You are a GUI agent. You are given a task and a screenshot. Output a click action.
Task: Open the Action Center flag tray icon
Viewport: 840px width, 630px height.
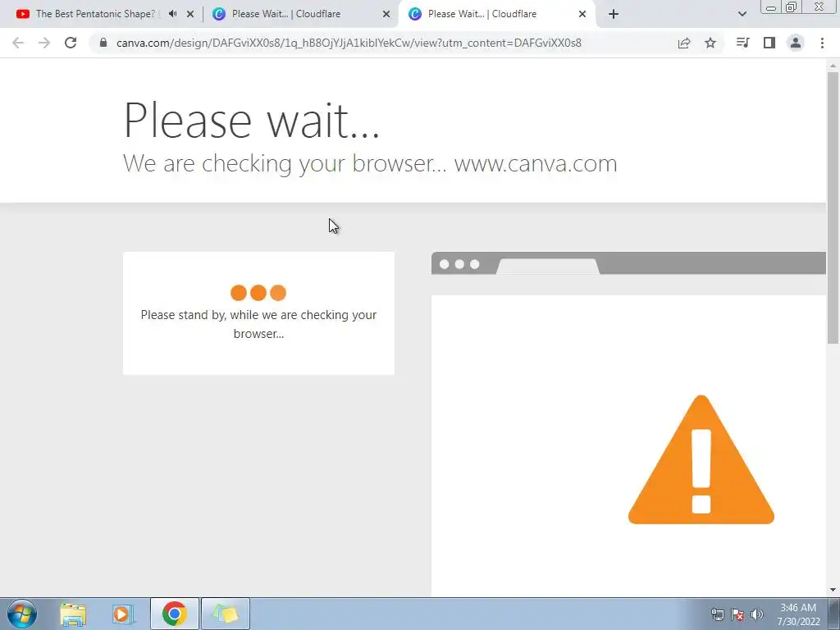(737, 614)
